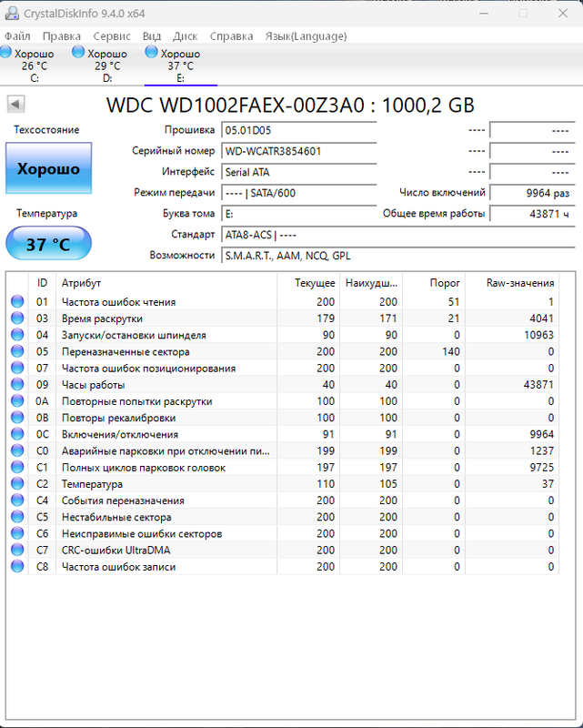Click status orb of attribute C6 row
Image resolution: width=583 pixels, height=728 pixels.
tap(17, 533)
